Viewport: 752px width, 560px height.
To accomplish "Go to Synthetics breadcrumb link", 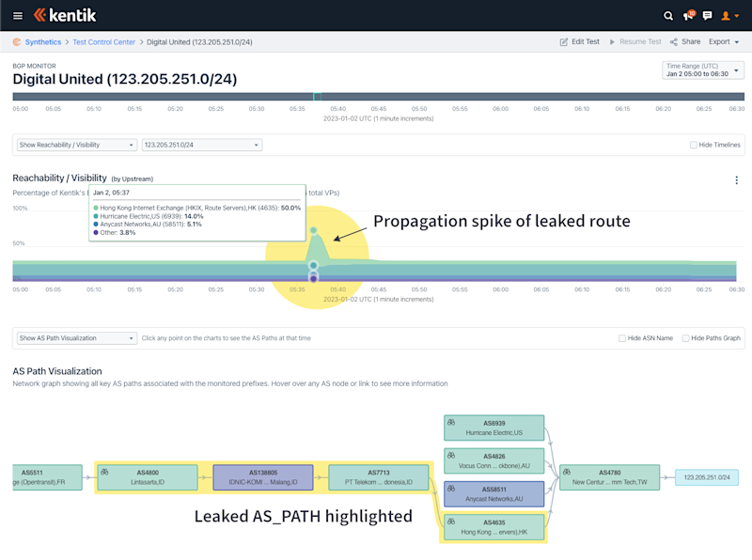I will pos(43,42).
